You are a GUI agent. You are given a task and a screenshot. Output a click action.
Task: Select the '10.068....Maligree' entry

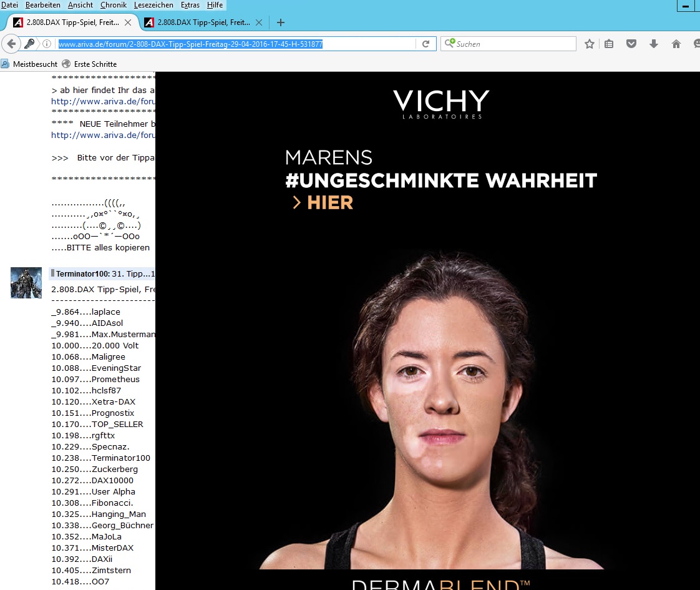(x=89, y=357)
